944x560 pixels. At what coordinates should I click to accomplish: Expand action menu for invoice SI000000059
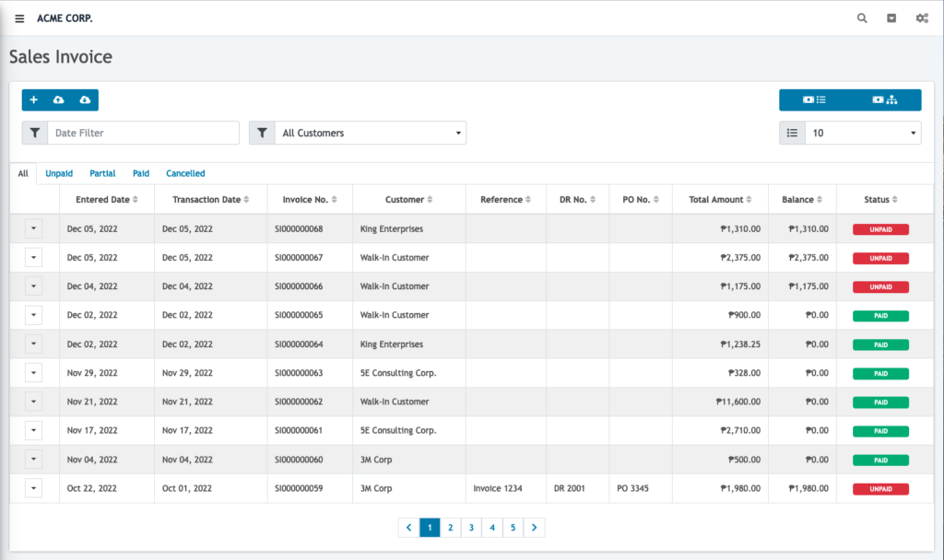(x=33, y=488)
